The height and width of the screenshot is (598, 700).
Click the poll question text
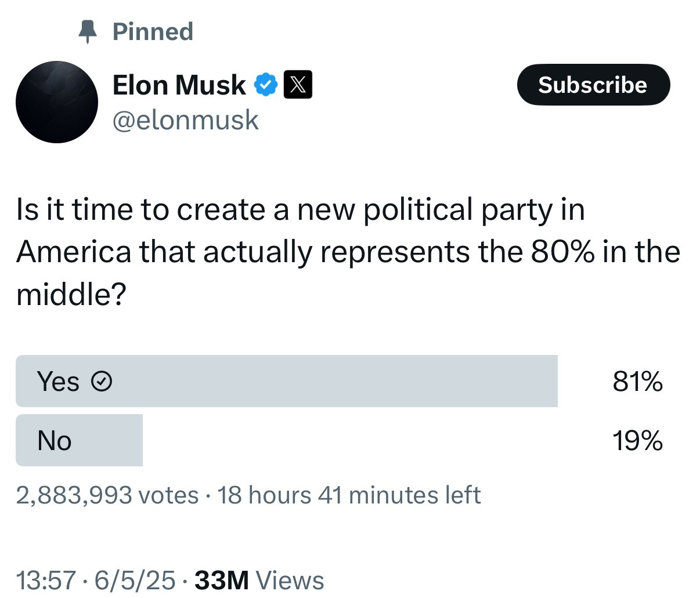tap(348, 252)
